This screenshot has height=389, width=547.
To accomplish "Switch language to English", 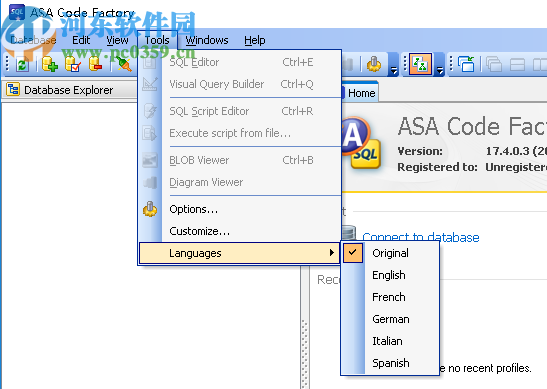I will pyautogui.click(x=390, y=275).
